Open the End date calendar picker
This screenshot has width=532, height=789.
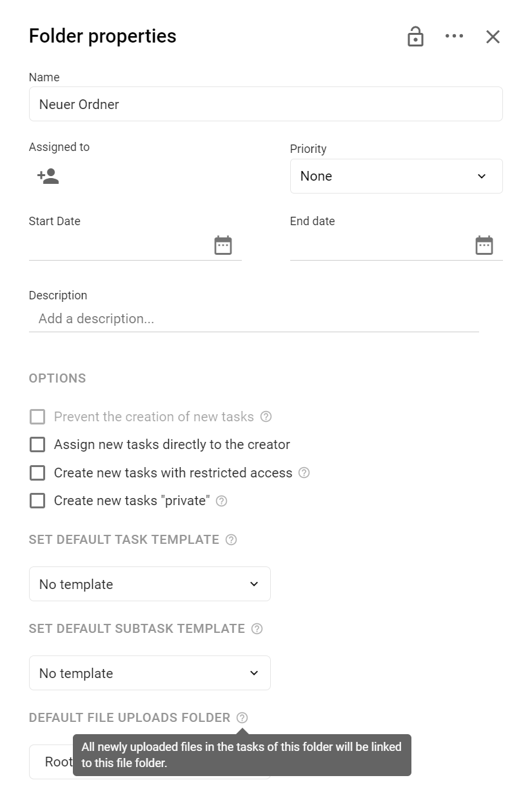pyautogui.click(x=484, y=245)
